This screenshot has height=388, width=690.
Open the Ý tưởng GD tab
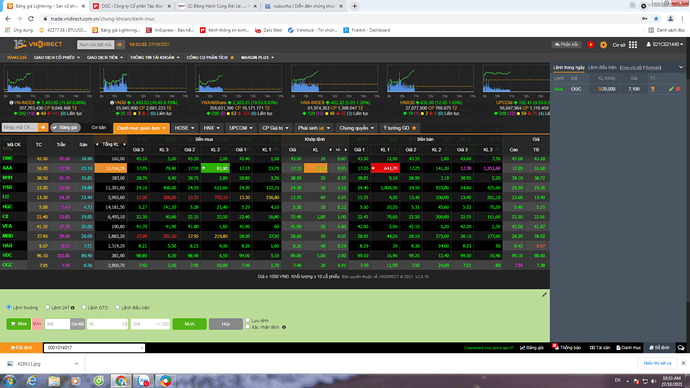(399, 128)
